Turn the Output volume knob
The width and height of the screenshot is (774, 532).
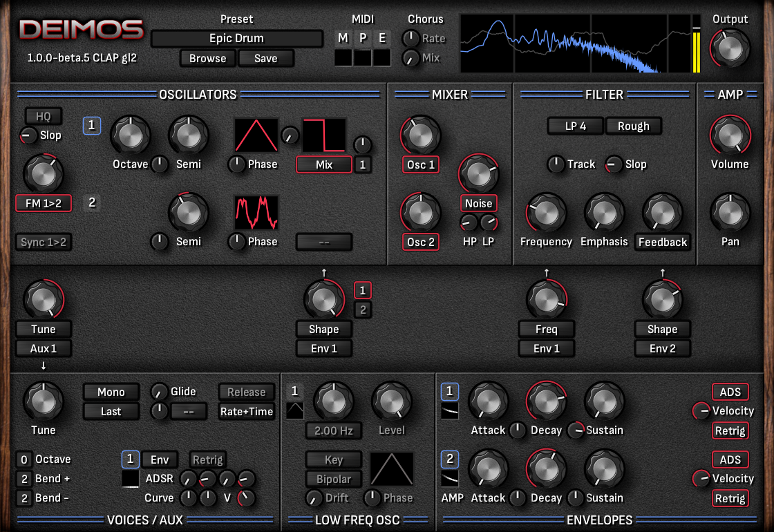tap(730, 48)
